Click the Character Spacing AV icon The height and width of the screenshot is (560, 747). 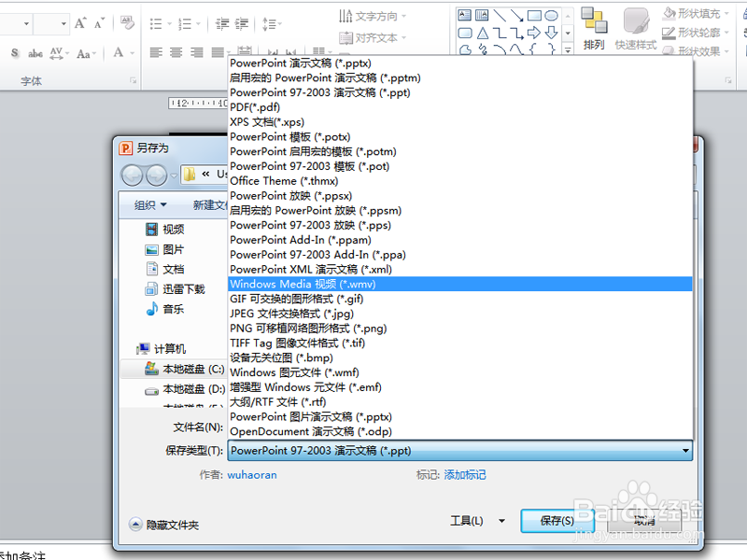click(56, 53)
